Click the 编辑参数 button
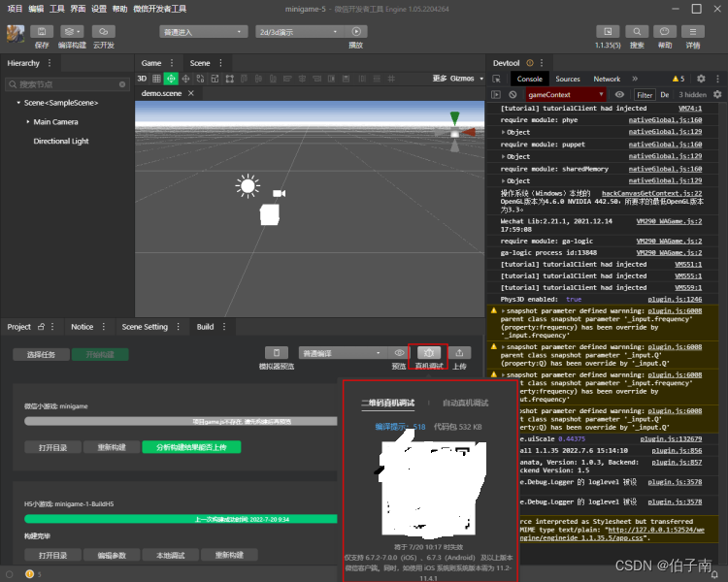 tap(112, 555)
